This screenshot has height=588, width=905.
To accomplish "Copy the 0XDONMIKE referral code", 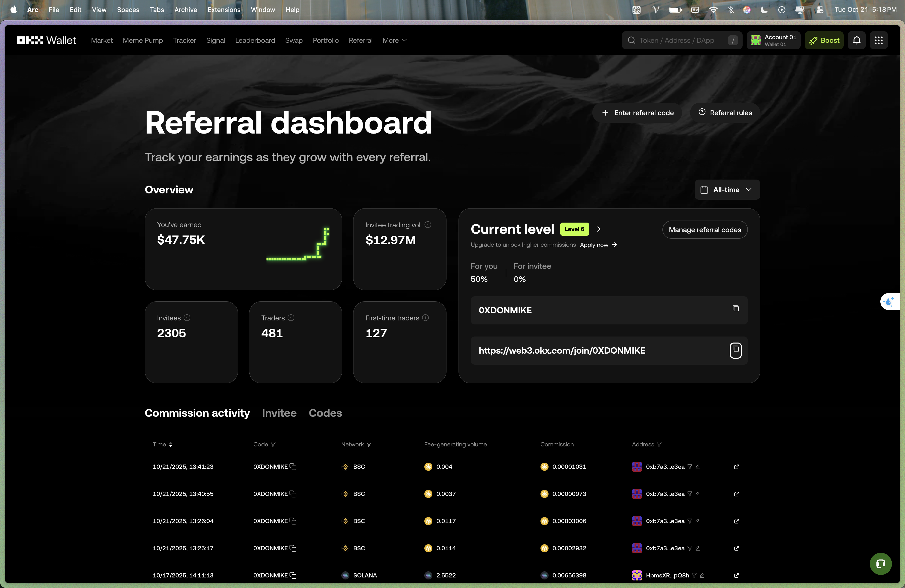I will coord(735,308).
